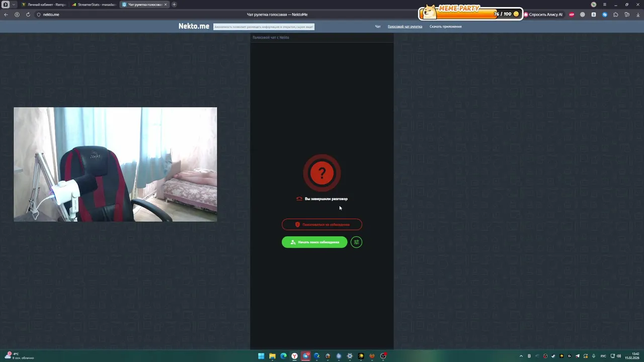Click the 'Голосовой чат с Nekto' header
644x362 pixels.
271,37
